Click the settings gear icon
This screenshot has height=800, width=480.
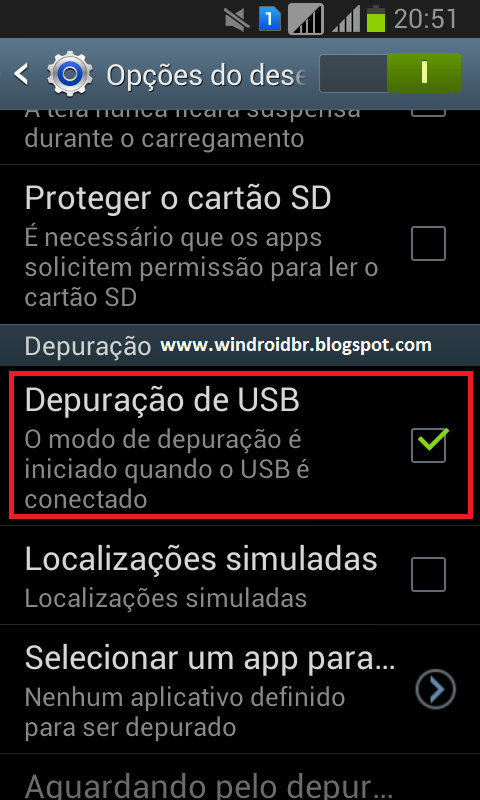click(70, 74)
